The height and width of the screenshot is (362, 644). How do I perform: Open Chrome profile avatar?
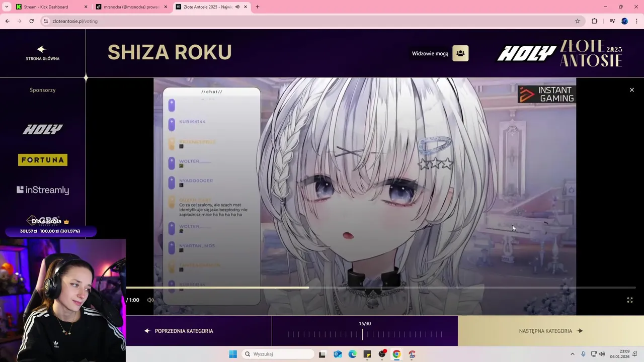pyautogui.click(x=625, y=21)
